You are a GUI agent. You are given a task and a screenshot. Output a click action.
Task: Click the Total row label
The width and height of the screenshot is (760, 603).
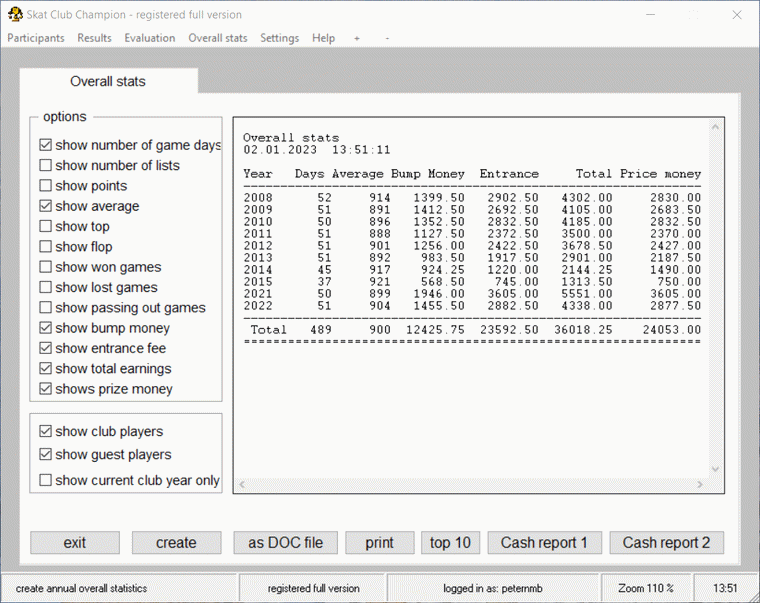coord(269,330)
